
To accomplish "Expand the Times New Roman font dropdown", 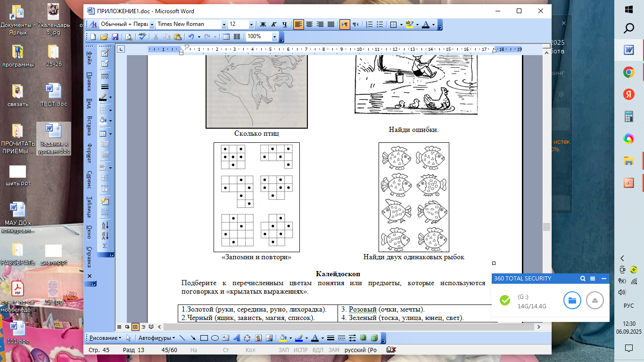I will pos(224,25).
